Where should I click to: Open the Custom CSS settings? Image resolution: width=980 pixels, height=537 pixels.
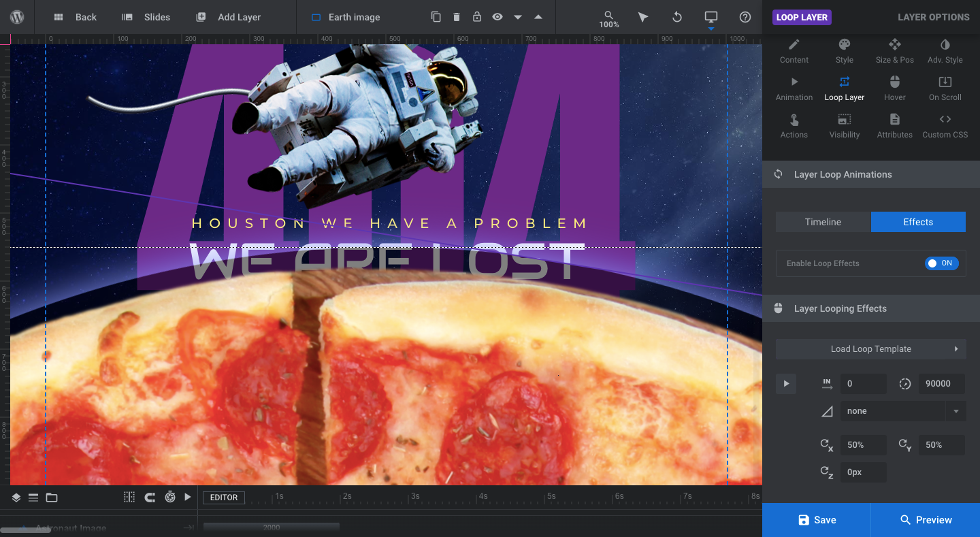[945, 126]
